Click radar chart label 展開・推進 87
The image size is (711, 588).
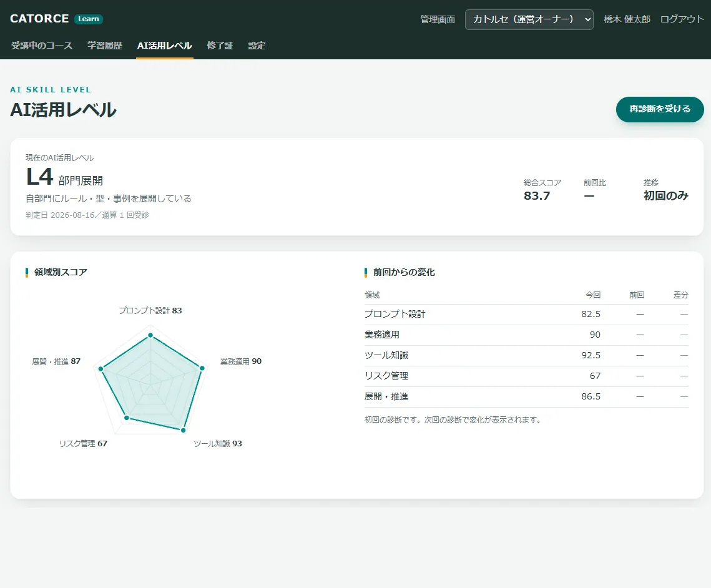[x=56, y=361]
